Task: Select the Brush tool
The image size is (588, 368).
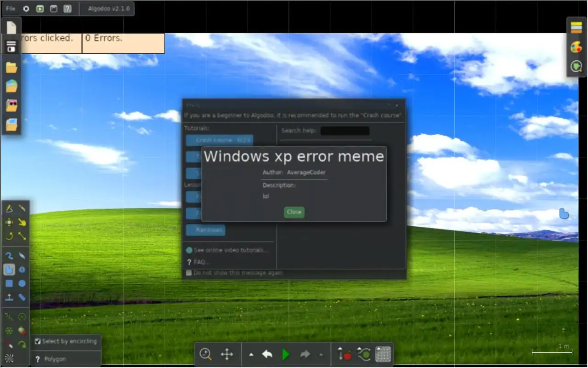Action: [9, 256]
